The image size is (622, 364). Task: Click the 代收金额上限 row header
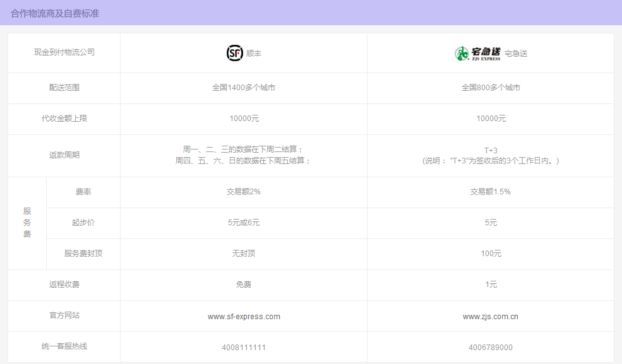(64, 119)
